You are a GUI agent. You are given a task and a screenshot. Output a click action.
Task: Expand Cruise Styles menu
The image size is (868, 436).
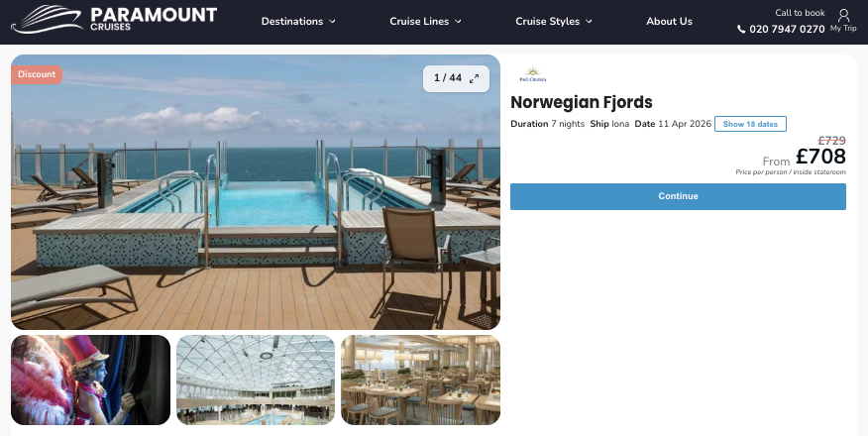tap(554, 21)
